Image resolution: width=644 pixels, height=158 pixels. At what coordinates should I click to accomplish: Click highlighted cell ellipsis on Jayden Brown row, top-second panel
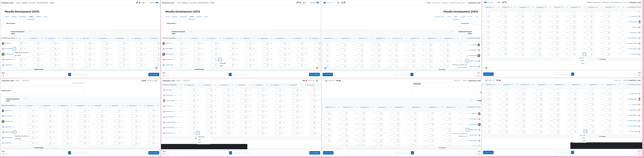click(220, 59)
